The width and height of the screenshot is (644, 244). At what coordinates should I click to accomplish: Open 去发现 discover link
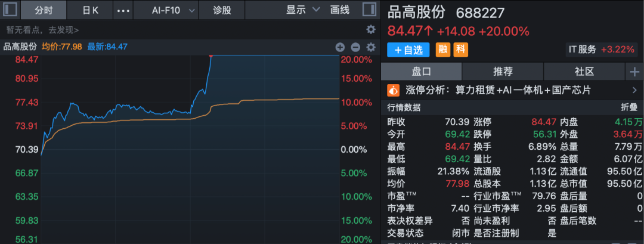(64, 30)
